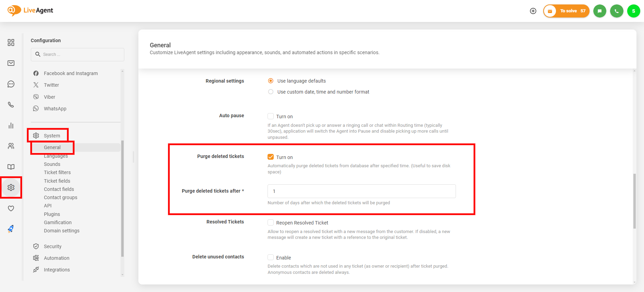Click the rocket icon in sidebar

click(11, 229)
